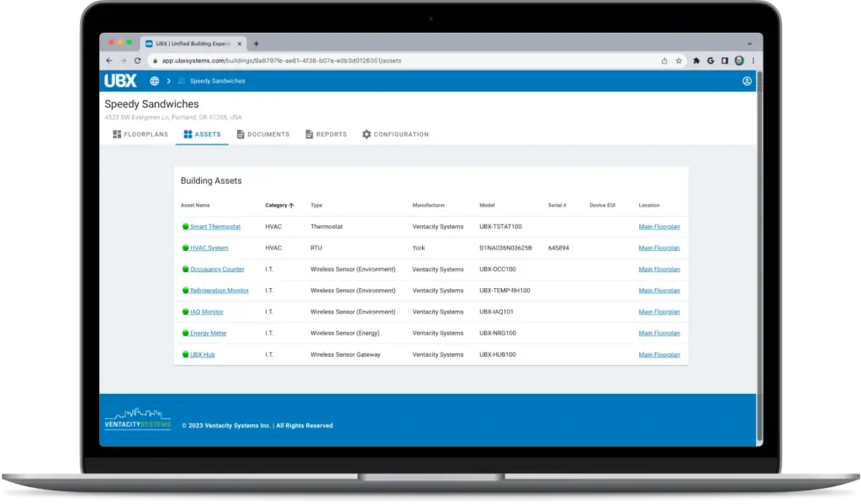861x504 pixels.
Task: Open the Configuration tab
Action: (x=395, y=134)
